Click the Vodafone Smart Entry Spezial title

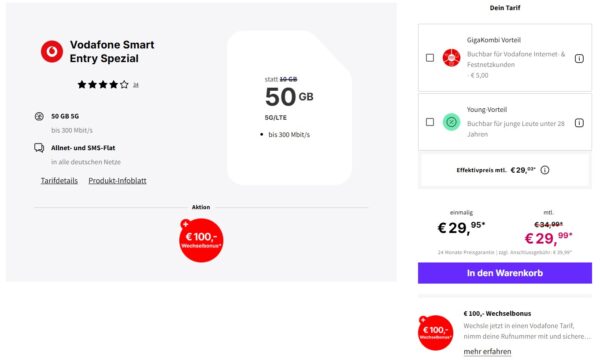click(112, 52)
